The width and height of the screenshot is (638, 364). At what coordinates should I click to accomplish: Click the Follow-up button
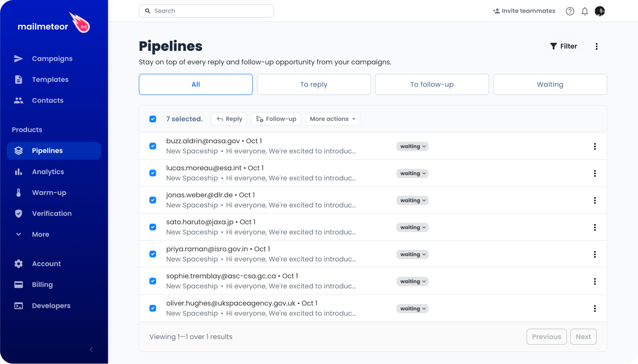tap(276, 119)
